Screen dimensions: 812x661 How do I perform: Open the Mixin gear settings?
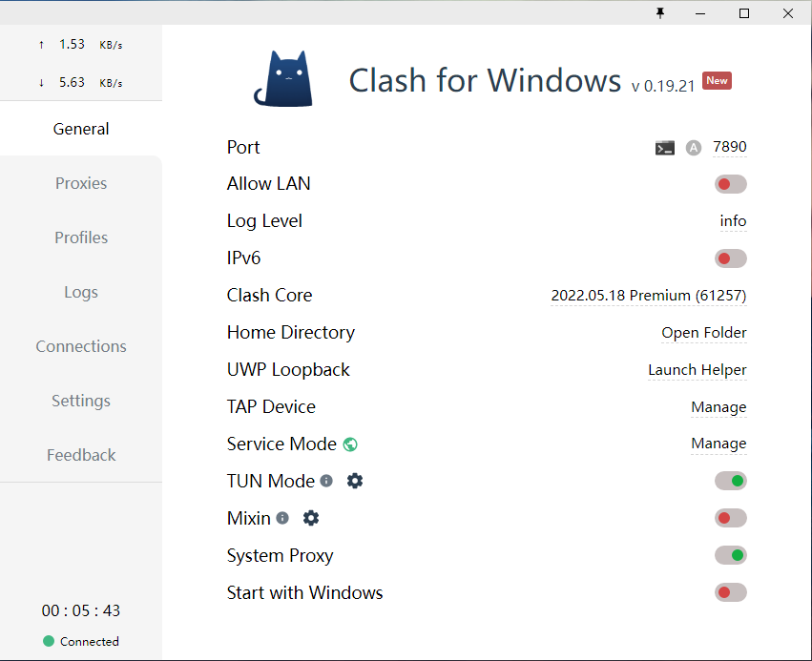click(311, 518)
